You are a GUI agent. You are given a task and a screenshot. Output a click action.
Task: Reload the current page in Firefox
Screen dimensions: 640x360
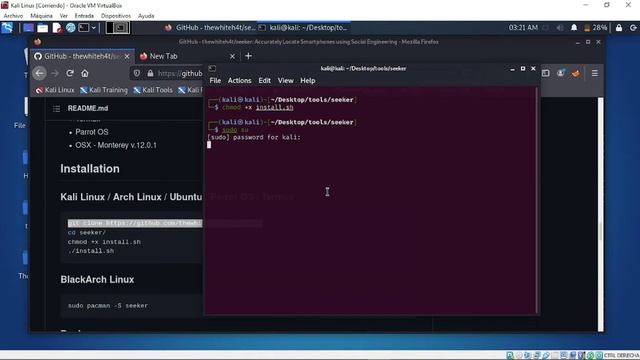(x=70, y=73)
